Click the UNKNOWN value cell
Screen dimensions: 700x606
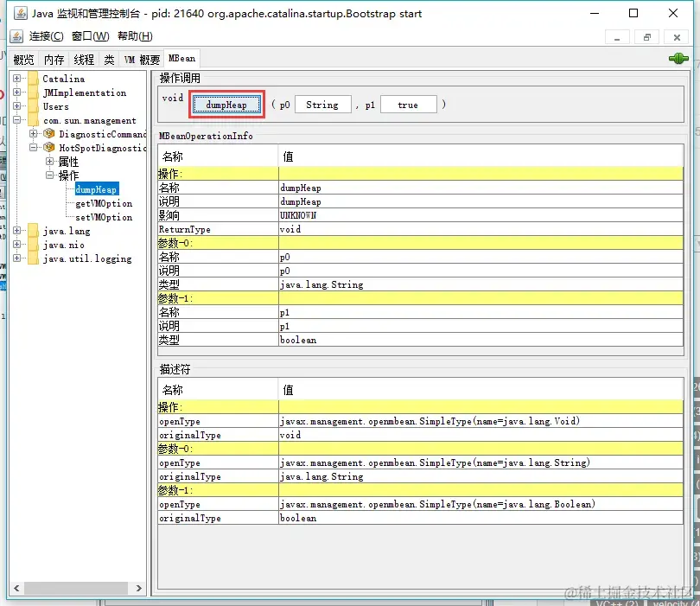(480, 215)
